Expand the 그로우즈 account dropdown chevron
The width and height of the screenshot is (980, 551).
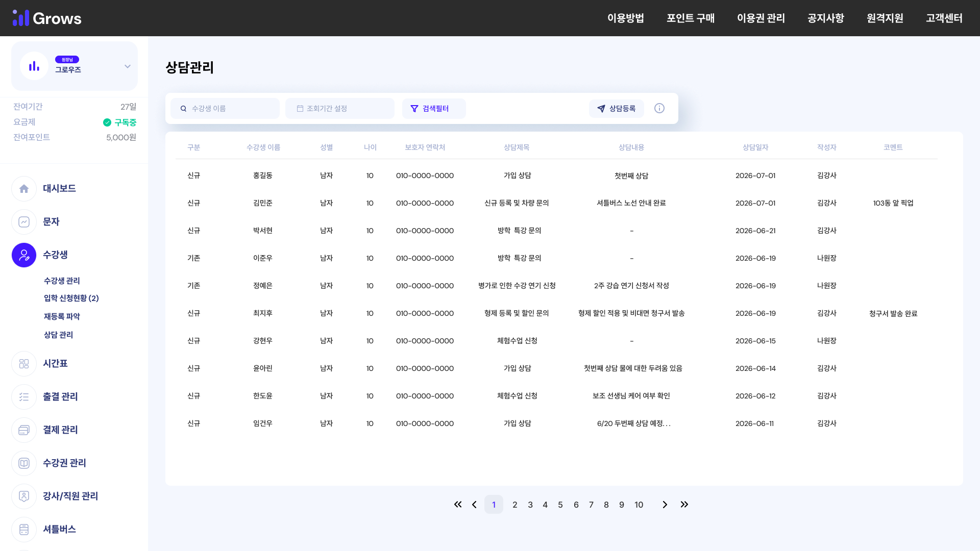(128, 66)
